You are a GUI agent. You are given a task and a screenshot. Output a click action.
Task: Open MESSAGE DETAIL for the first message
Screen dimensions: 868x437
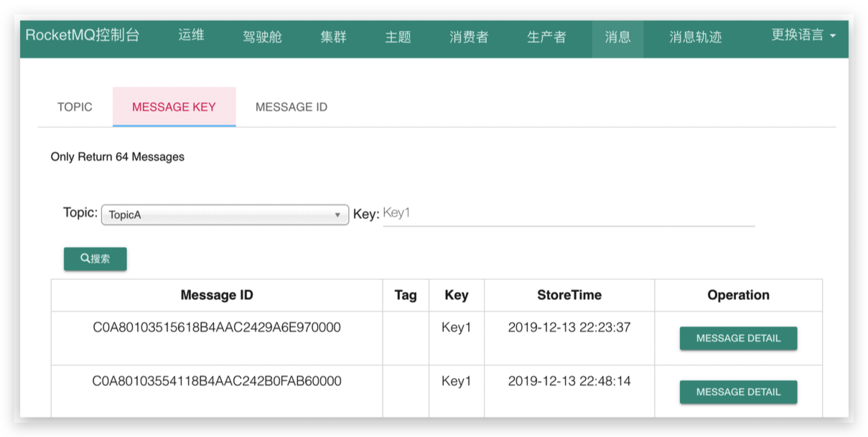click(738, 338)
